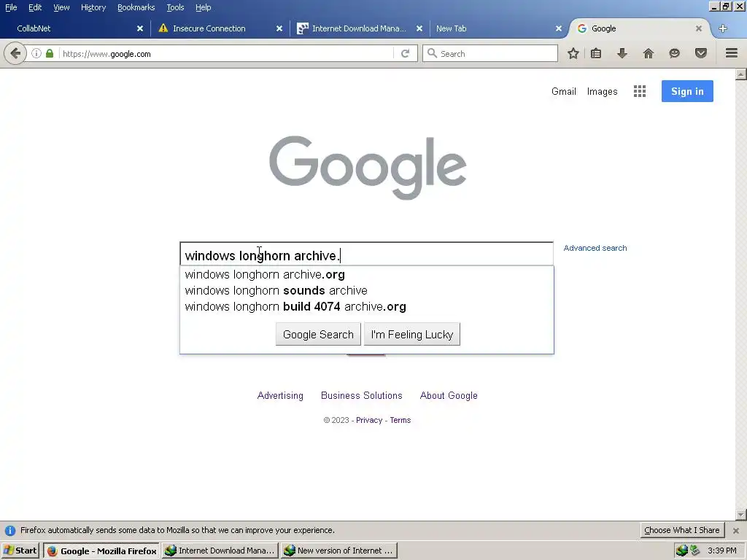Save page to Pocket icon
This screenshot has width=747, height=560.
click(x=701, y=53)
